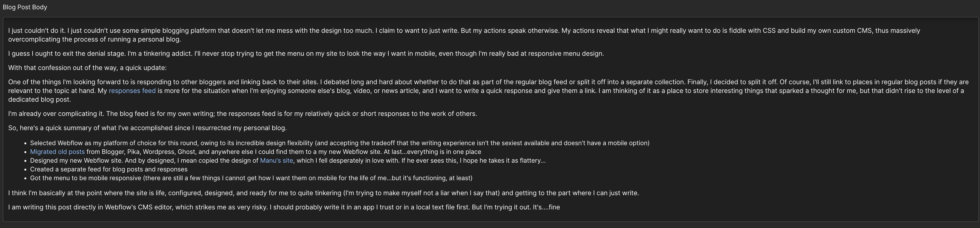Click the 'With that confession out of the way' line
The height and width of the screenshot is (228, 980).
(87, 68)
